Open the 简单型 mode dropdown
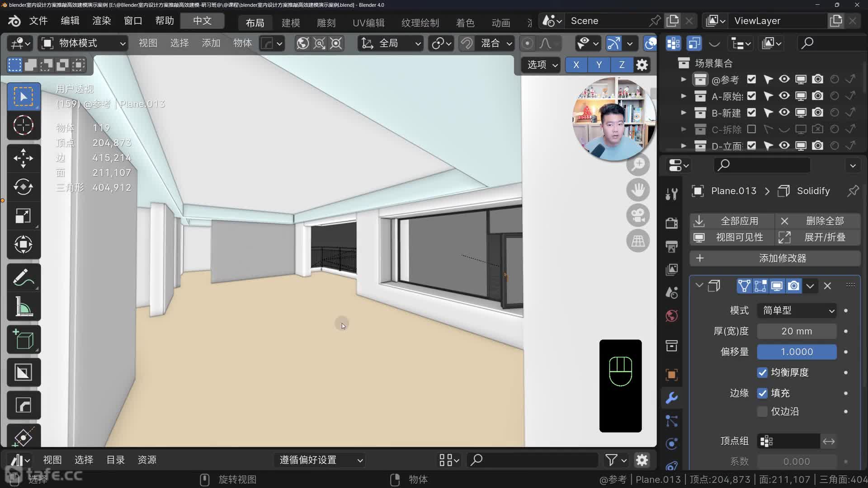This screenshot has width=868, height=488. [x=797, y=310]
